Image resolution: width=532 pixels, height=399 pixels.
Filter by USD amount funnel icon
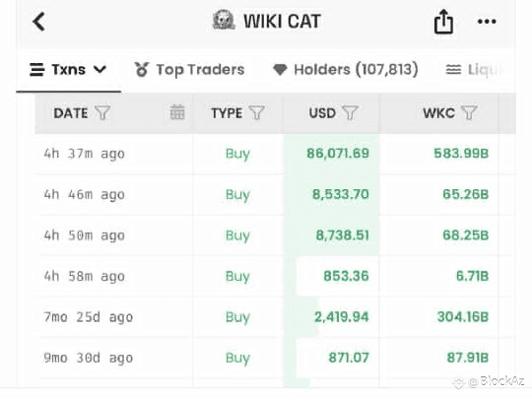click(x=350, y=112)
